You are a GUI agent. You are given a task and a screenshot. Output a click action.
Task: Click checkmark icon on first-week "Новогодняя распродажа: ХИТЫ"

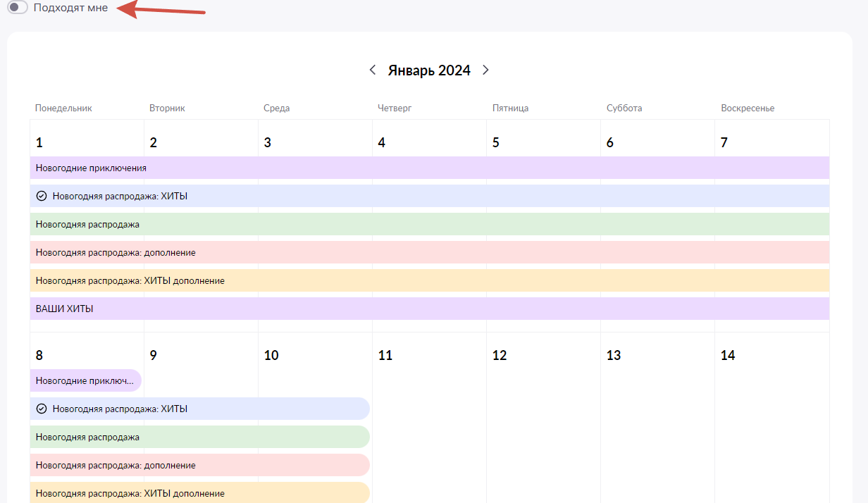pos(42,196)
